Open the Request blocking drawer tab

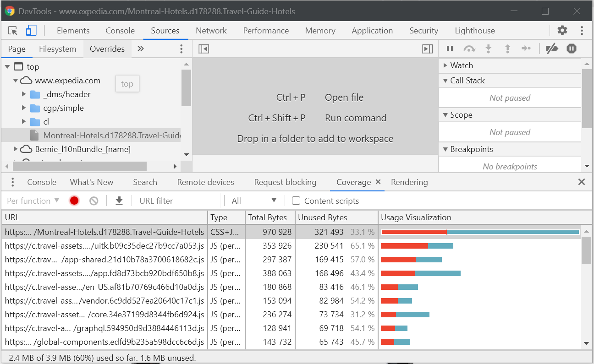click(286, 182)
